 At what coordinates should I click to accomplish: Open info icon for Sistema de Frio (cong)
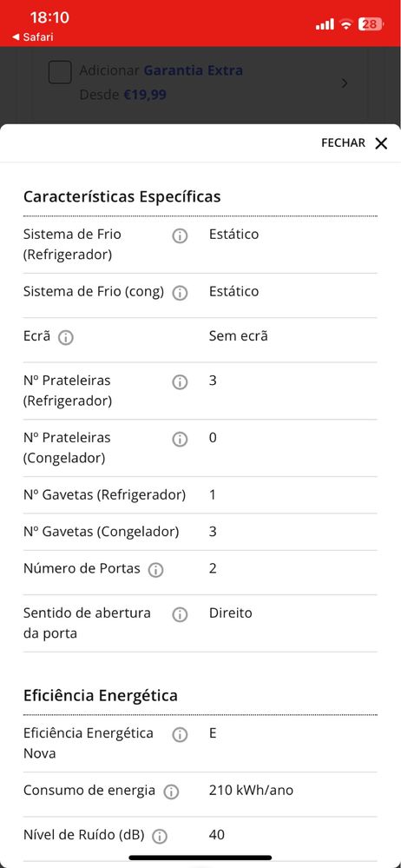pos(179,294)
